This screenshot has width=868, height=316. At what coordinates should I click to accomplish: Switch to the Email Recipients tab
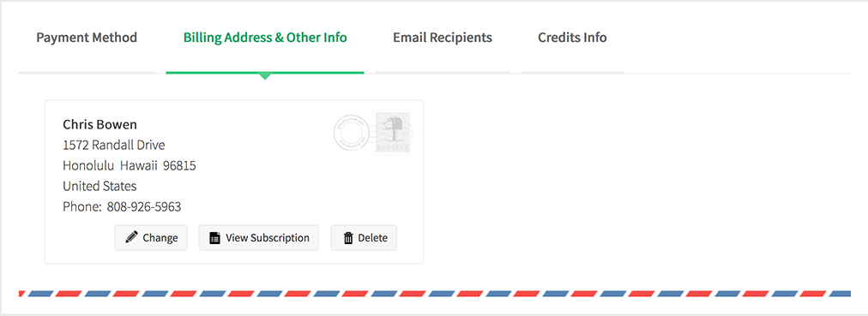pyautogui.click(x=443, y=38)
